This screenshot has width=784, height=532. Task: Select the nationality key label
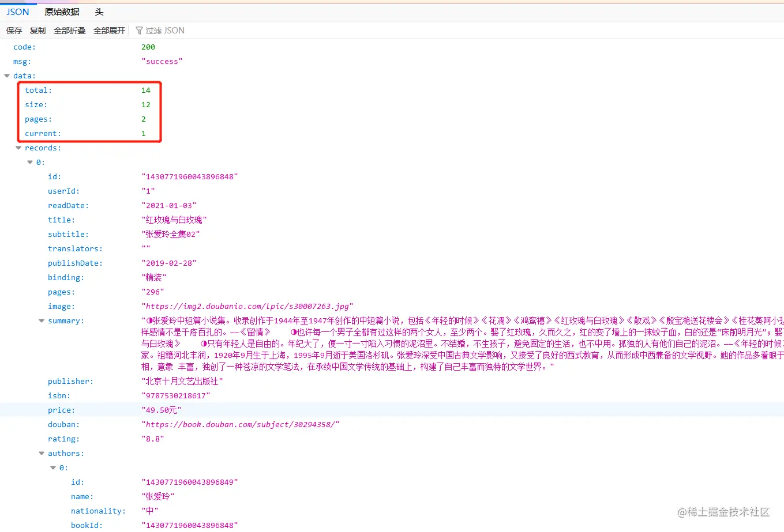(98, 511)
